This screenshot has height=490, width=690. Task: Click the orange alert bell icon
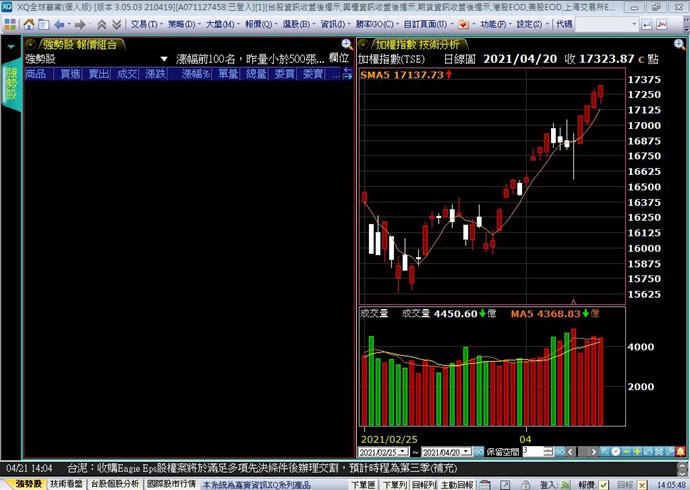[x=680, y=452]
